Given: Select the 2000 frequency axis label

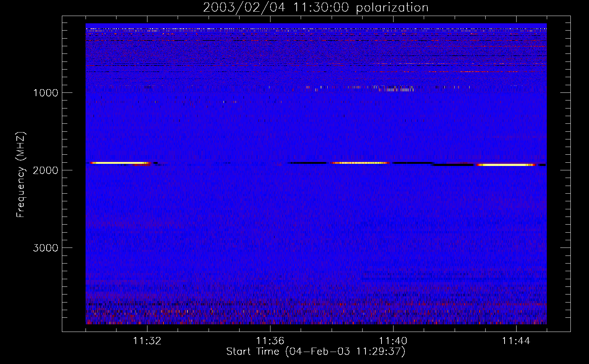Looking at the screenshot, I should 46,170.
